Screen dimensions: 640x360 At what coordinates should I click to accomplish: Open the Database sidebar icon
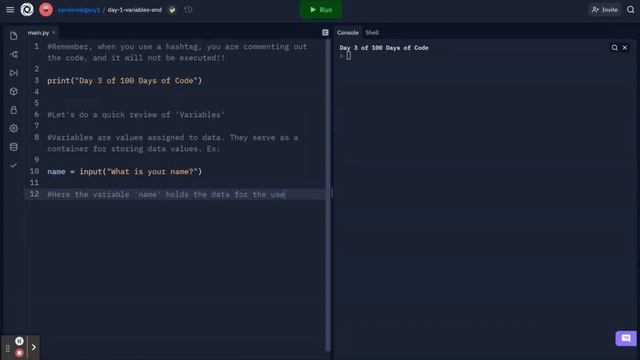[x=14, y=147]
